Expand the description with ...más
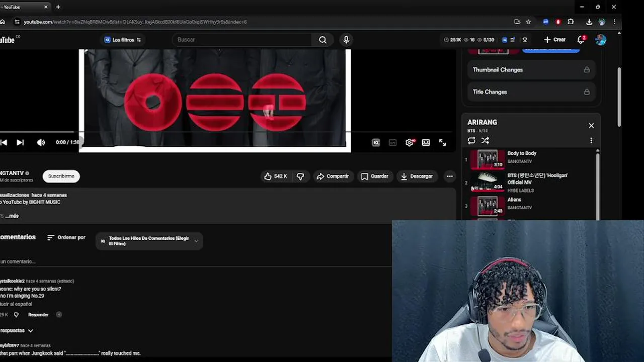Viewport: 644px width, 362px height. [12, 216]
